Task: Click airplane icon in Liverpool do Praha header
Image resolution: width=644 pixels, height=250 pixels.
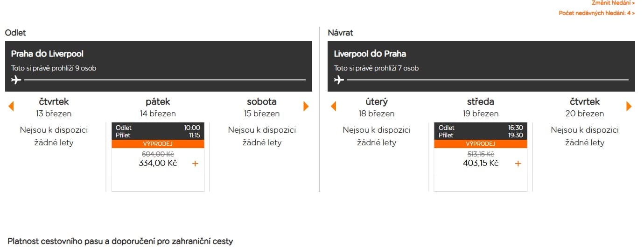Action: (x=339, y=80)
